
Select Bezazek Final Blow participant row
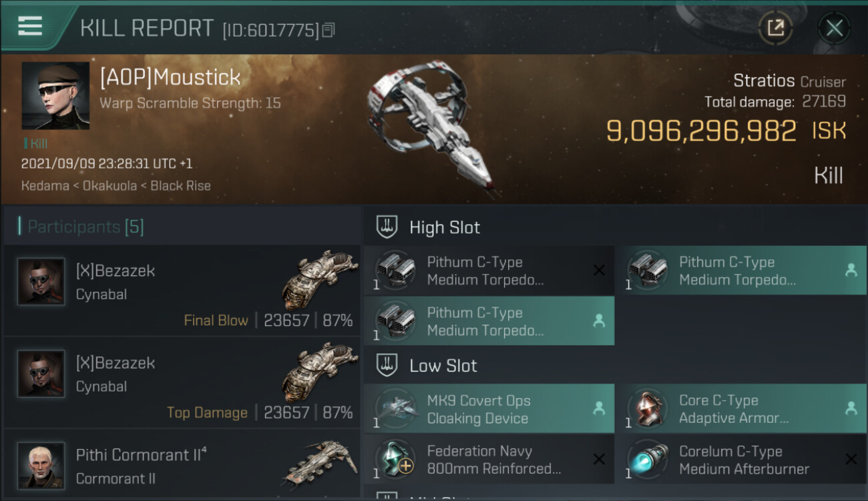[x=182, y=291]
